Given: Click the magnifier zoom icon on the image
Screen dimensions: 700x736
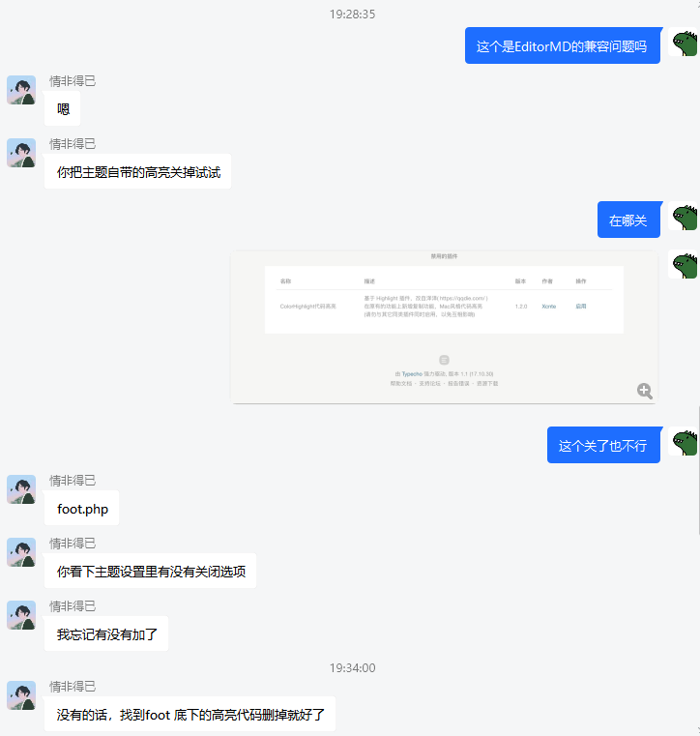Looking at the screenshot, I should 645,391.
